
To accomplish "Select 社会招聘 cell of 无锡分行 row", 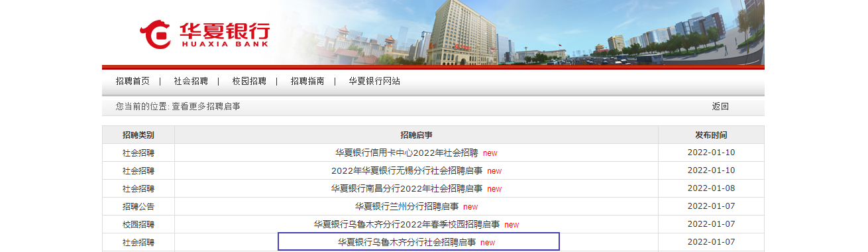I will pyautogui.click(x=138, y=170).
